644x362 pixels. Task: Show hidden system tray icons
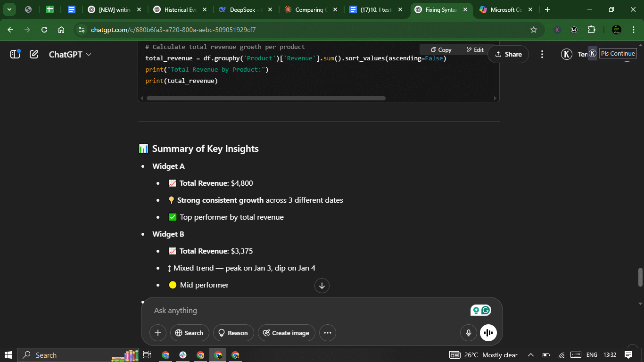531,355
